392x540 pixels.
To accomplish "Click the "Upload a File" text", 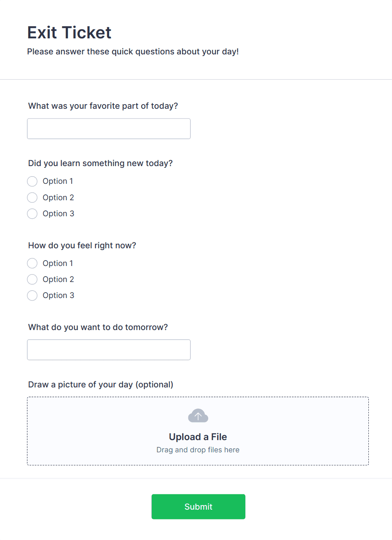I will tap(198, 437).
